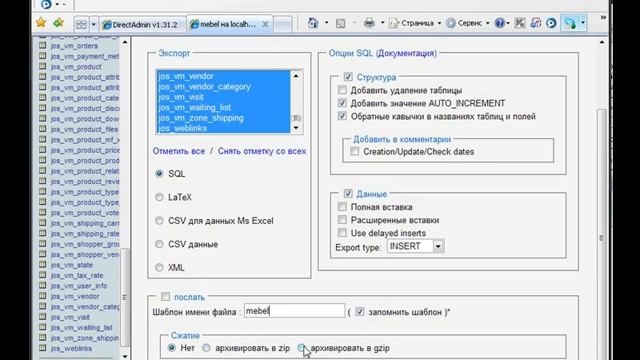The height and width of the screenshot is (360, 640).
Task: Click Снять отметку со всех link
Action: tap(262, 151)
